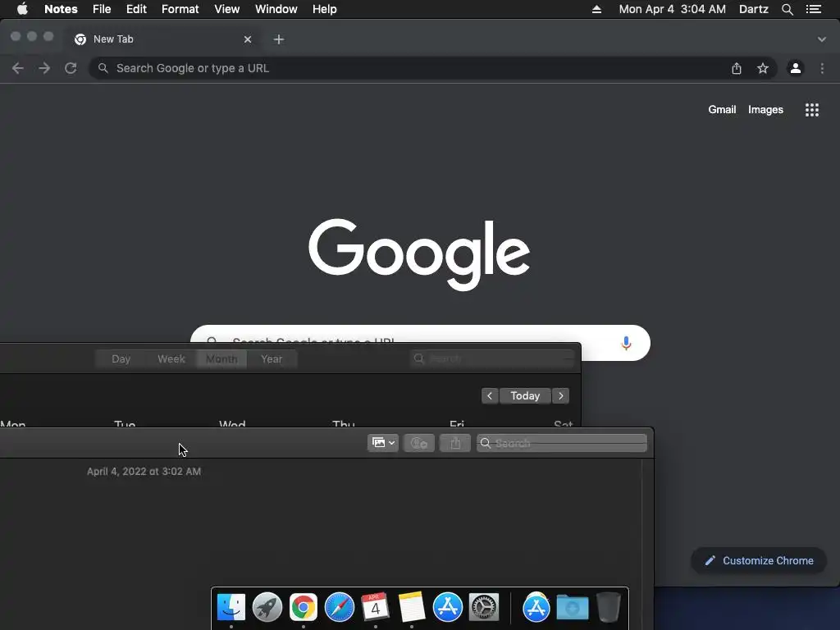Click the Notes share button
The height and width of the screenshot is (630, 840).
click(454, 443)
